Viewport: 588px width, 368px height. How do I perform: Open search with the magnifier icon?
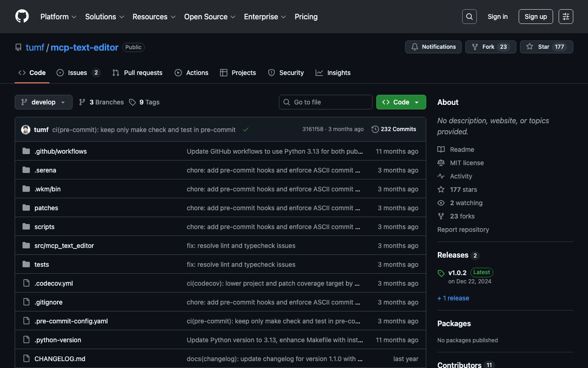(469, 17)
